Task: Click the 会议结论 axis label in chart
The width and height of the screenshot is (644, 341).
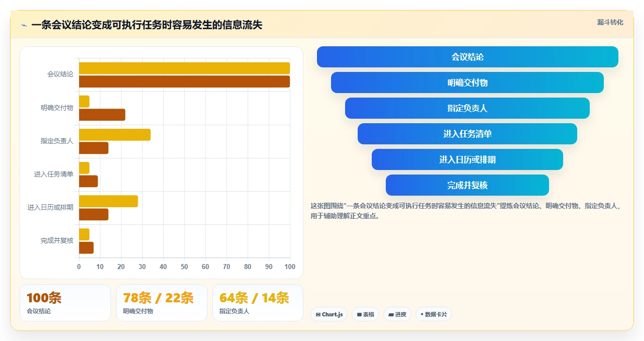Action: click(60, 74)
